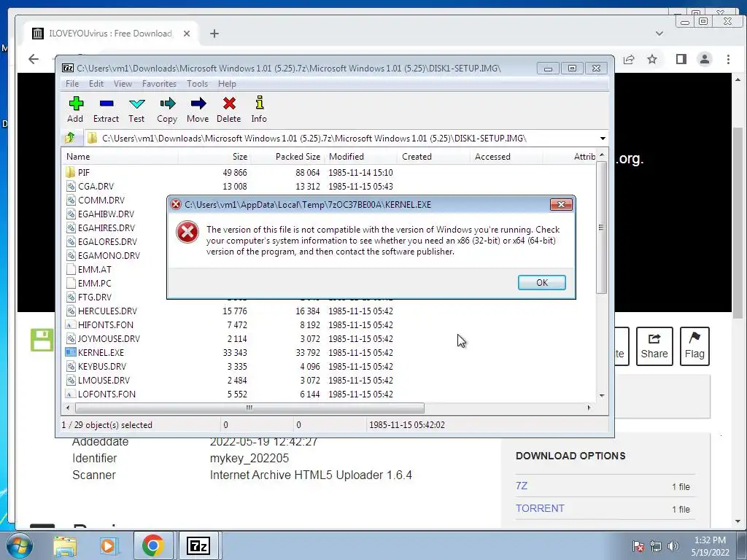Click Chrome share page icon in address bar
The height and width of the screenshot is (560, 747).
click(x=629, y=59)
